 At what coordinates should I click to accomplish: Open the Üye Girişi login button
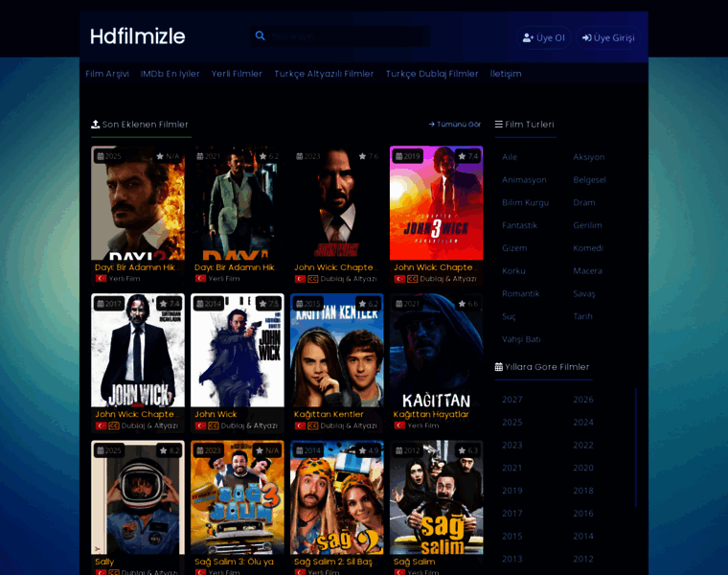(x=607, y=37)
